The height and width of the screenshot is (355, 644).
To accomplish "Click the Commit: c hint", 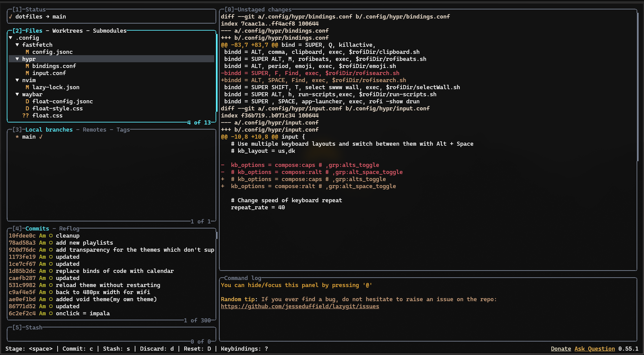I will [78, 349].
